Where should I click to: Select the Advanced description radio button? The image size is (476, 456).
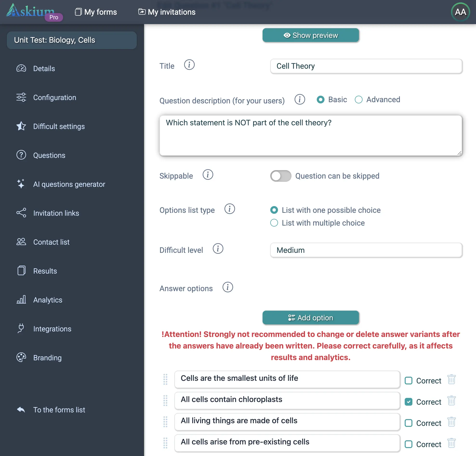click(x=358, y=100)
